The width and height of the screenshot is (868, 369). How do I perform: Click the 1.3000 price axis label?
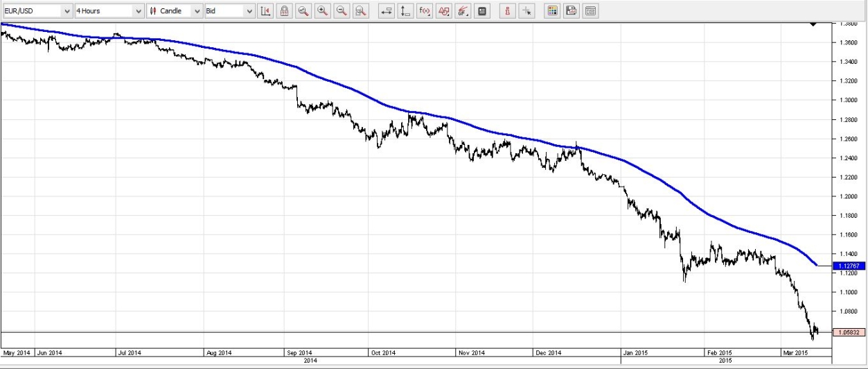point(849,100)
